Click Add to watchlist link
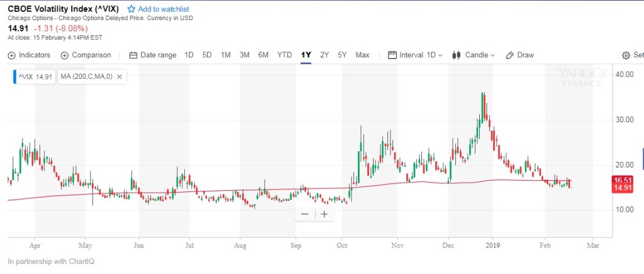 click(x=164, y=9)
